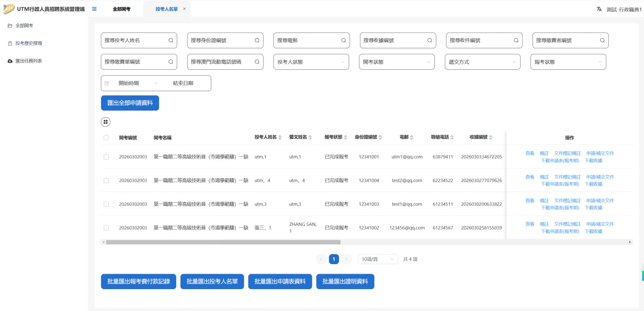
Task: Select the 投考人名單 tab
Action: (x=167, y=9)
